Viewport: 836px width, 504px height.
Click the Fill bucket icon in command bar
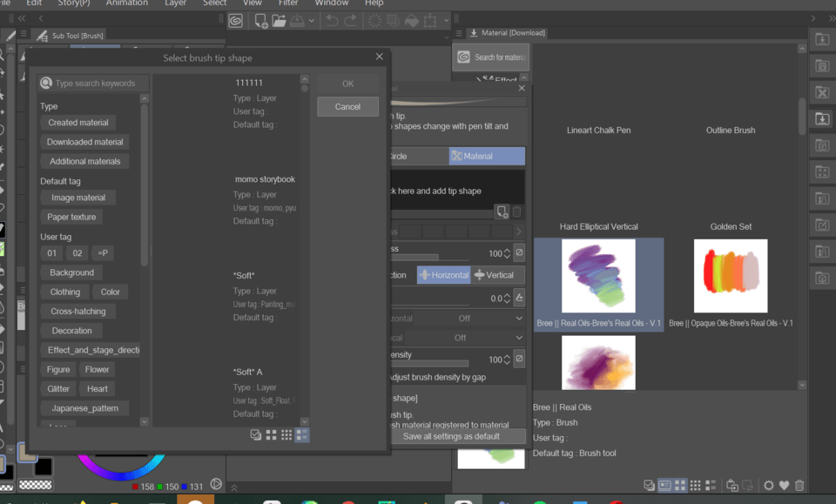tap(412, 21)
